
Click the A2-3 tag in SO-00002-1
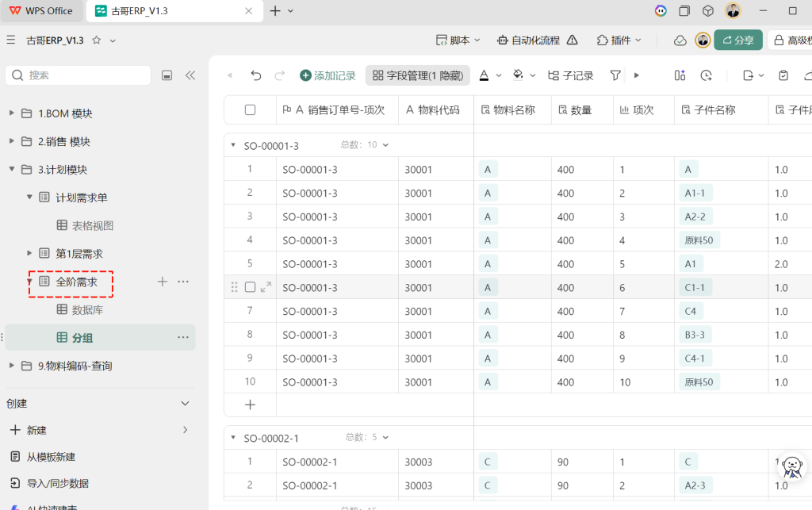pyautogui.click(x=695, y=485)
